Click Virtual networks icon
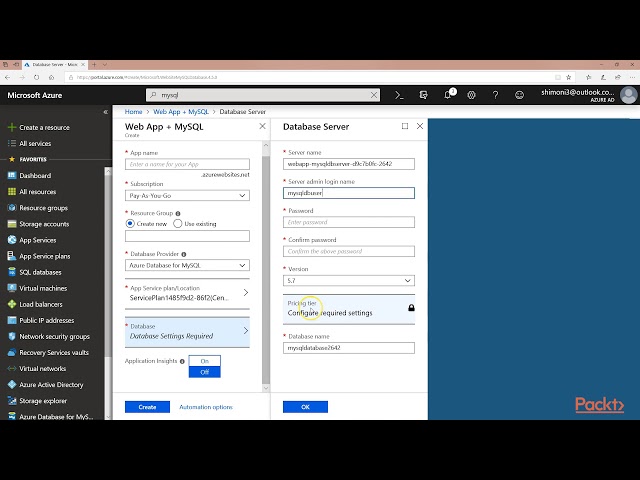The height and width of the screenshot is (480, 640). pyautogui.click(x=12, y=368)
